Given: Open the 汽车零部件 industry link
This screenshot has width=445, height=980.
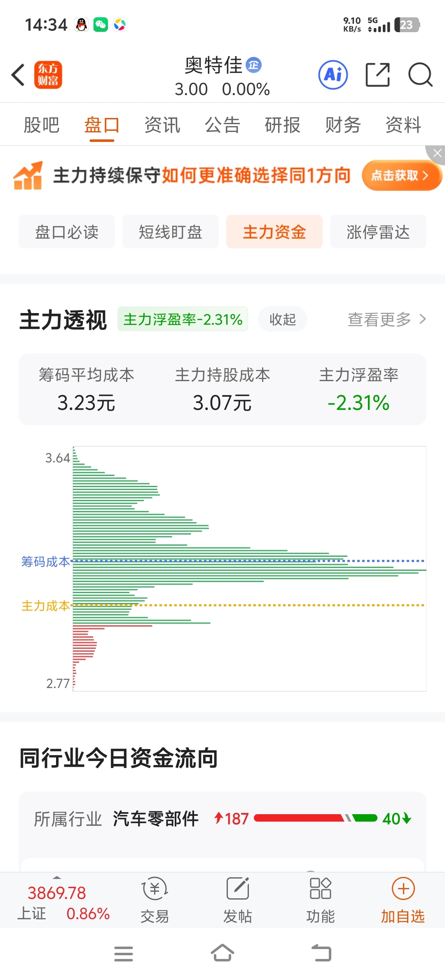Looking at the screenshot, I should [x=156, y=819].
